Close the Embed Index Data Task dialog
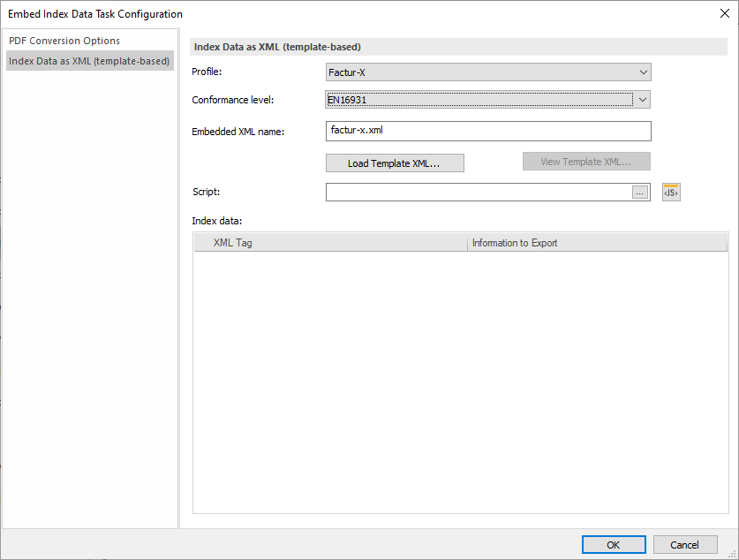This screenshot has height=560, width=739. [726, 13]
